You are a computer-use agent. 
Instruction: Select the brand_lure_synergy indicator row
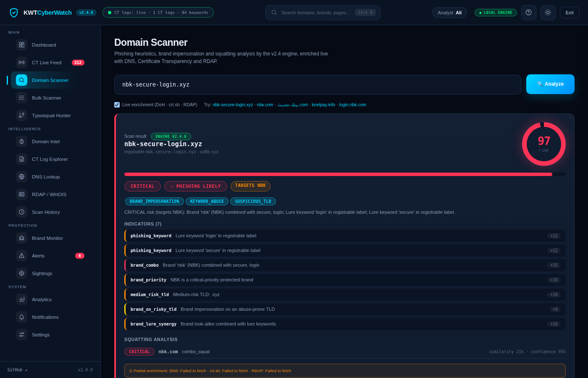pyautogui.click(x=345, y=324)
